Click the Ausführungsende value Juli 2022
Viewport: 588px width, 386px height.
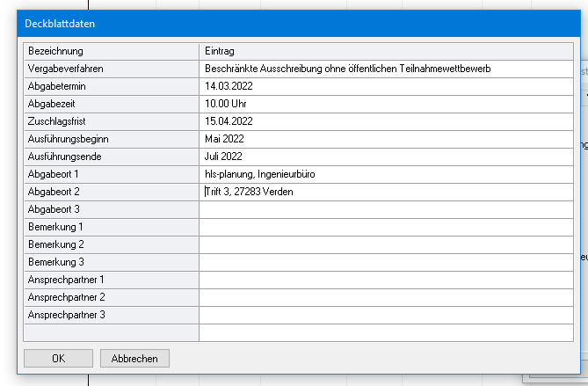385,157
